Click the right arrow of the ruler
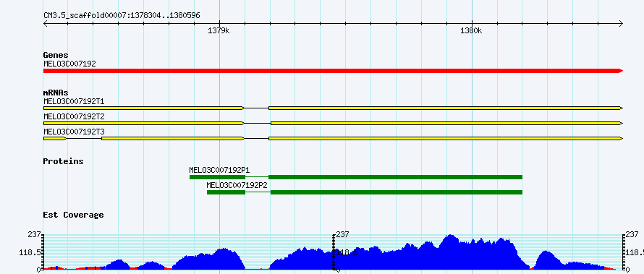The height and width of the screenshot is (274, 644). coord(621,24)
